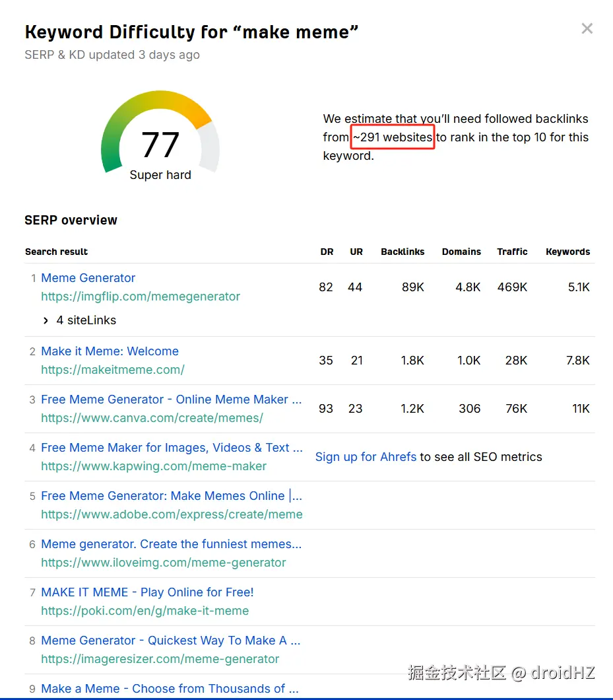Viewport: 613px width, 700px height.
Task: Open Free Meme Maker for Images, Videos result
Action: click(172, 447)
